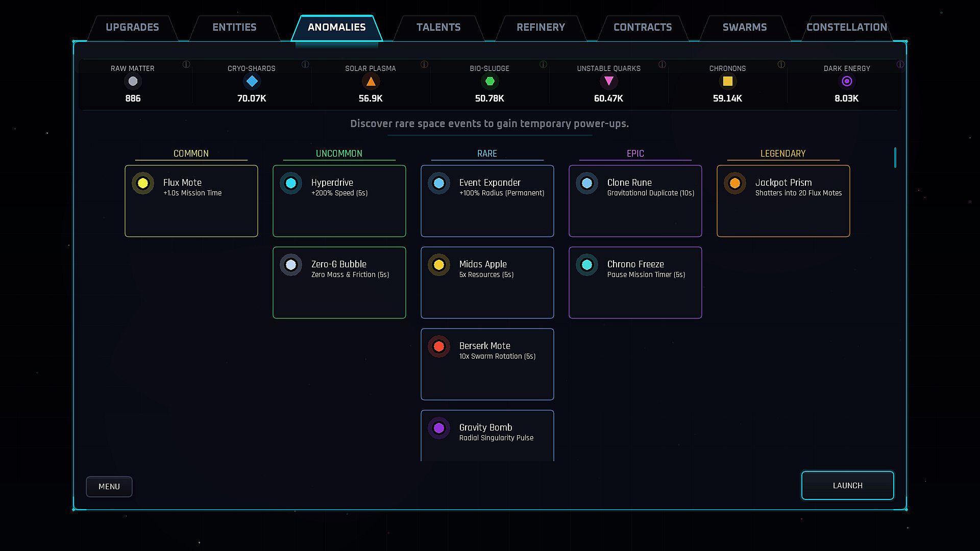Click the Cryo-Shards diamond resource icon
This screenshot has height=551, width=980.
[x=252, y=81]
